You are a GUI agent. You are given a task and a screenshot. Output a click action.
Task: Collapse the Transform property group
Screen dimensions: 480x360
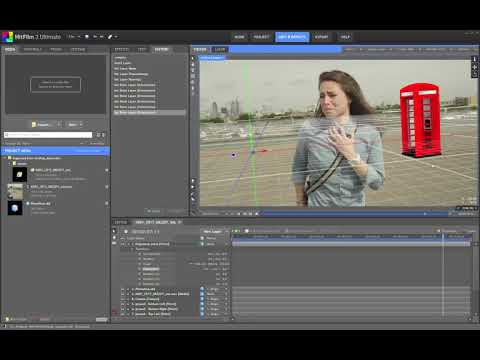pyautogui.click(x=132, y=249)
